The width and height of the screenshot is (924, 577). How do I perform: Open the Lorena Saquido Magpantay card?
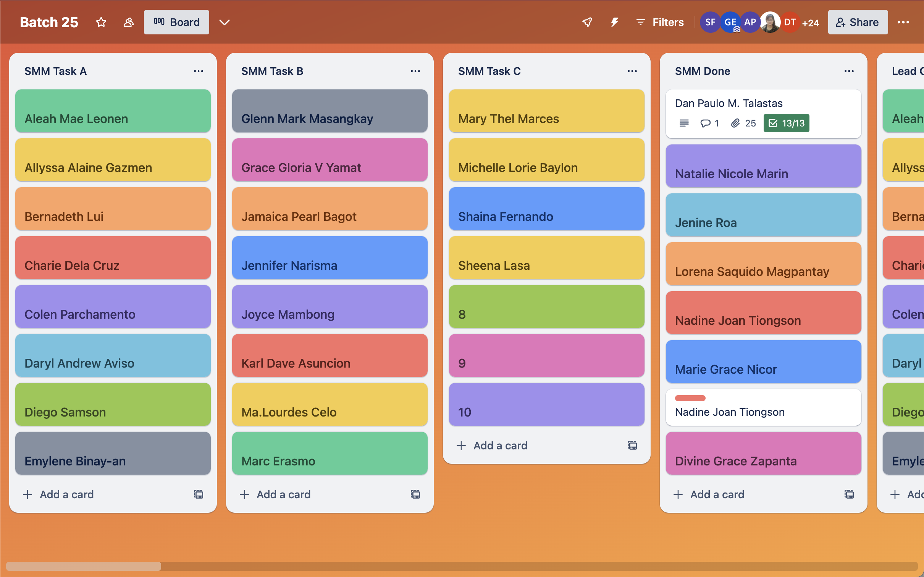[764, 264]
